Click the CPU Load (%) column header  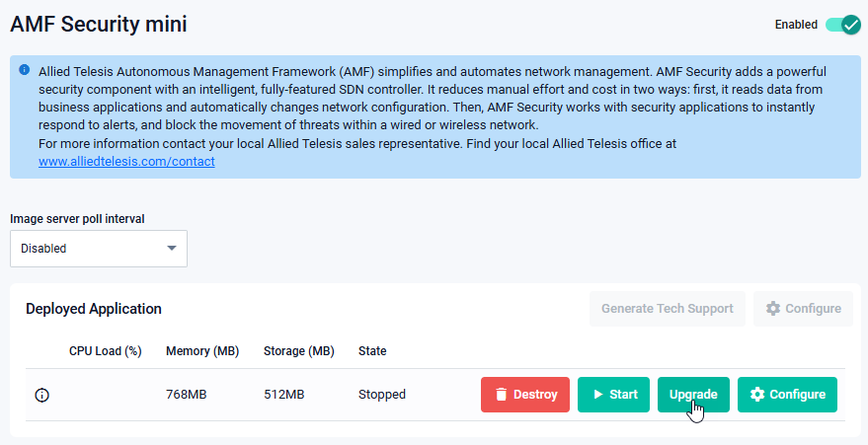[106, 351]
